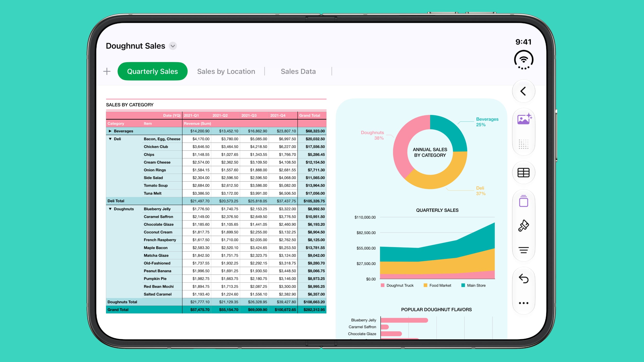
Task: Select the Doughnuts Total row label
Action: 122,302
